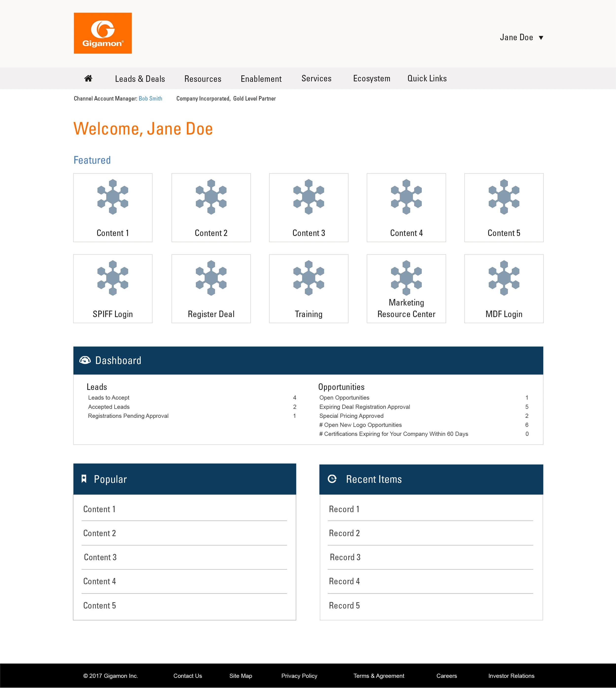Click the Popular bookmark icon
The height and width of the screenshot is (688, 616).
point(84,479)
